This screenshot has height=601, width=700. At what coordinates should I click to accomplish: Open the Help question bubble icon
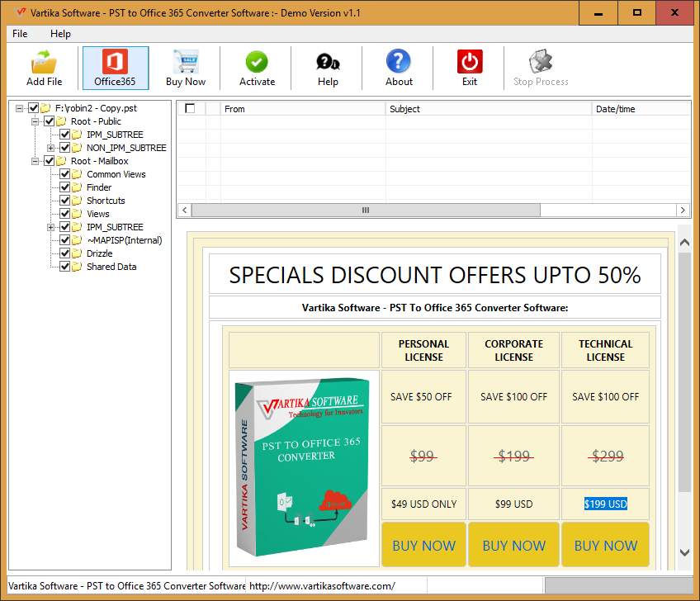click(329, 62)
